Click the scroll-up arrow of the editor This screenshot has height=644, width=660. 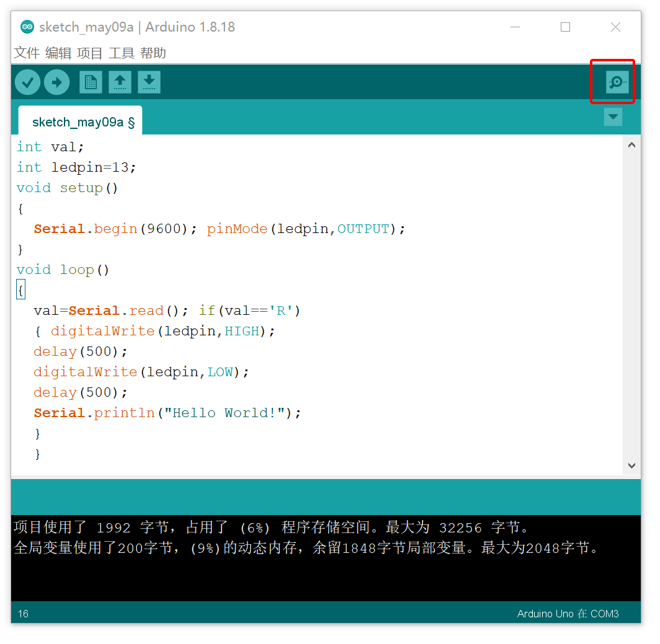pos(631,144)
